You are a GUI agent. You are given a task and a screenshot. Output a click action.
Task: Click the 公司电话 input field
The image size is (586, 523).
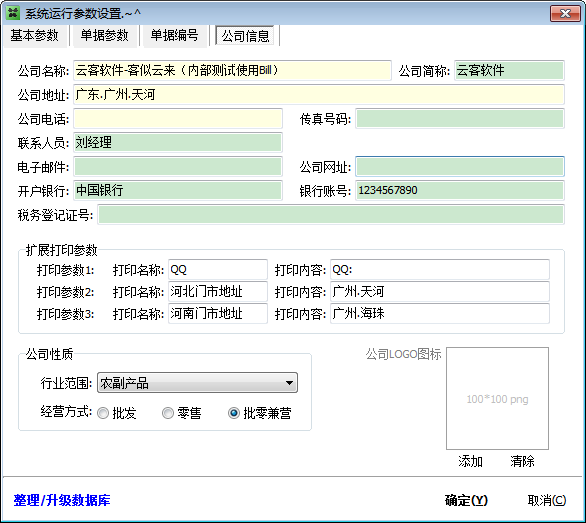(x=178, y=119)
